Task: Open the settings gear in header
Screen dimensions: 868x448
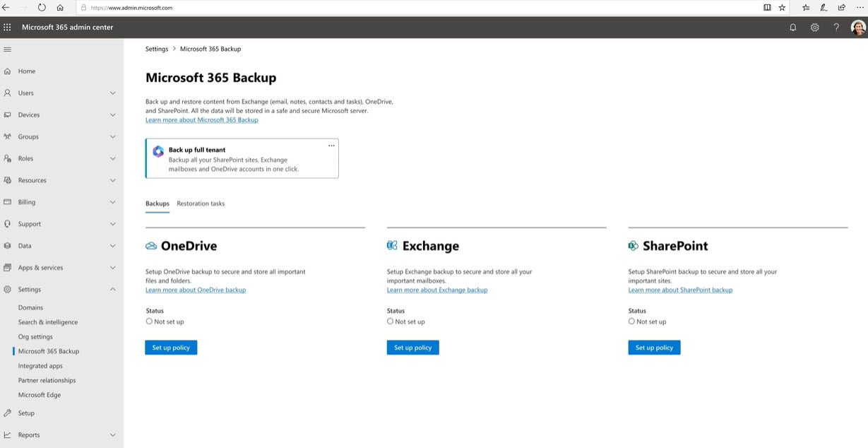Action: (x=814, y=28)
